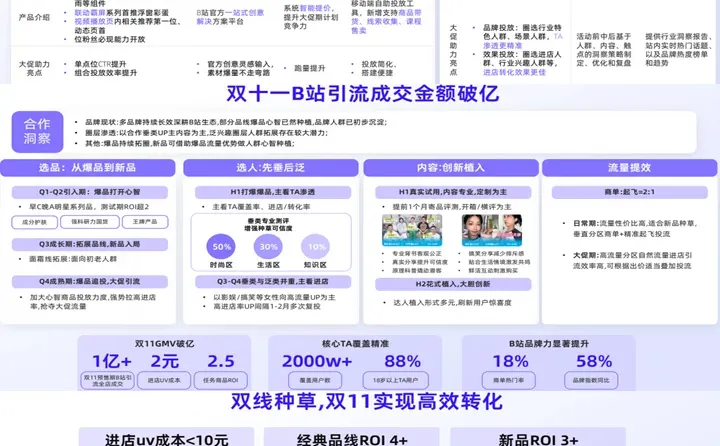Click the 品牌指数同比 pill
Screen dimensions: 720x446
click(x=591, y=380)
